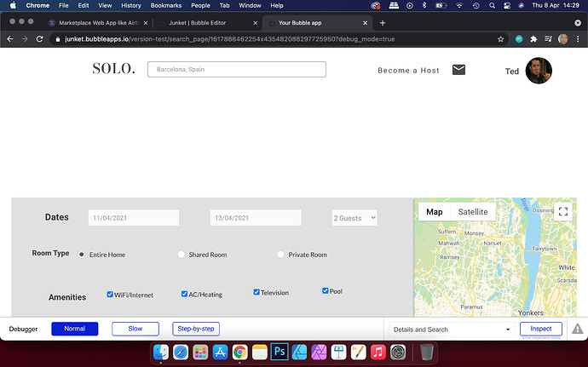Viewport: 588px width, 367px height.
Task: Set debugger to Normal speed
Action: (75, 329)
